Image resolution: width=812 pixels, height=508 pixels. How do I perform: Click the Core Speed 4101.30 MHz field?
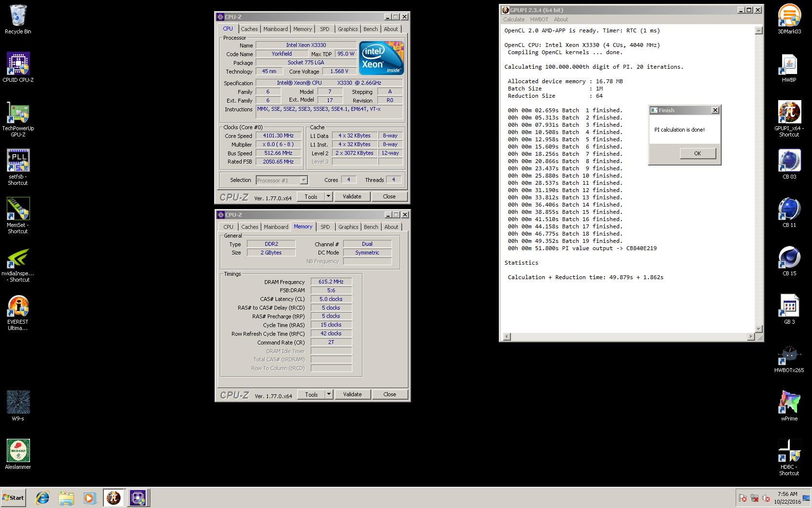tap(278, 135)
